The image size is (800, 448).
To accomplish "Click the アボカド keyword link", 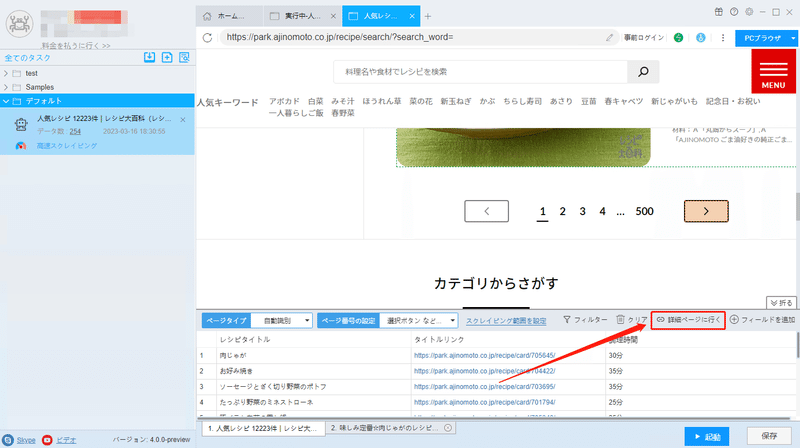I will [284, 101].
